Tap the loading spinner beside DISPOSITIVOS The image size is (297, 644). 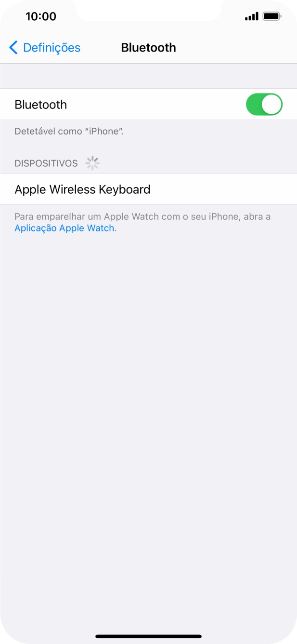point(92,163)
